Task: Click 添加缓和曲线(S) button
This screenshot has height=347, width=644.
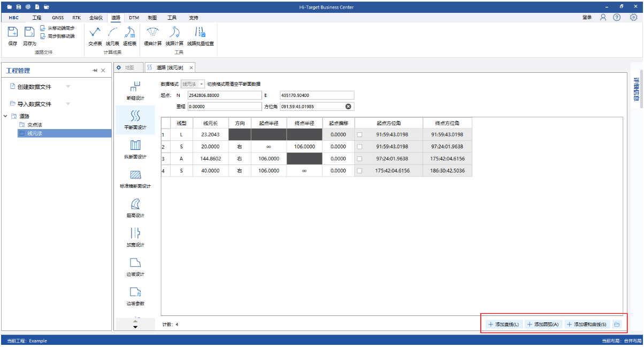Action: point(587,324)
